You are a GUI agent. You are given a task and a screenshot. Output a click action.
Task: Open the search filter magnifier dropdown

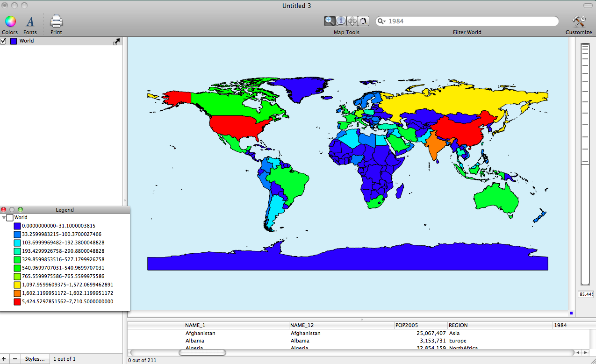381,21
